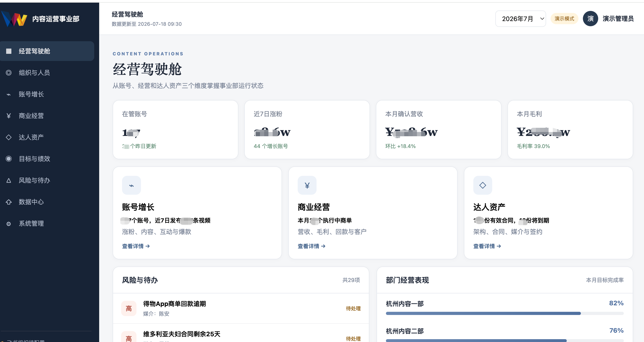The width and height of the screenshot is (644, 342).
Task: Click the 本月确认营收 metric card
Action: click(x=439, y=129)
